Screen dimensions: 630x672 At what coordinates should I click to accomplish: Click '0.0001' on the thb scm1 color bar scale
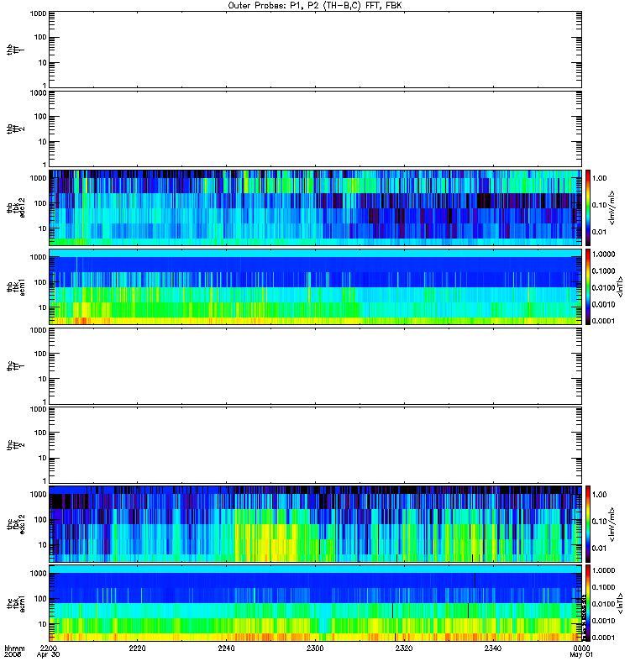pos(603,321)
